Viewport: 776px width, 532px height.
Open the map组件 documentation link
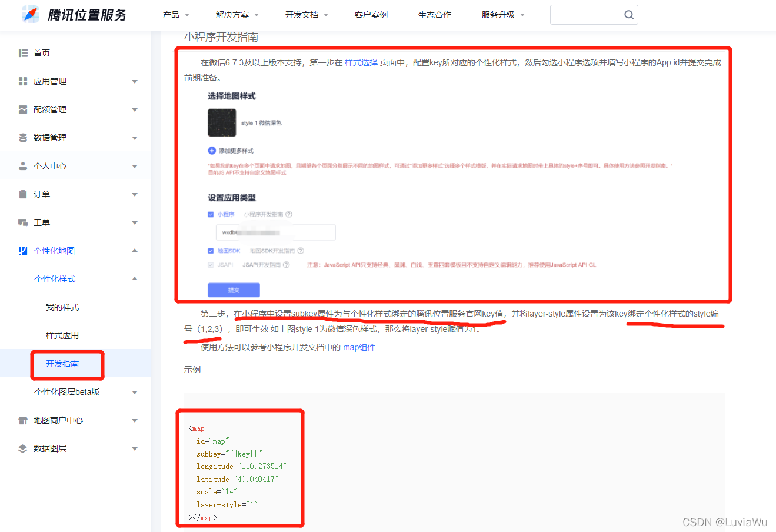[x=359, y=347]
